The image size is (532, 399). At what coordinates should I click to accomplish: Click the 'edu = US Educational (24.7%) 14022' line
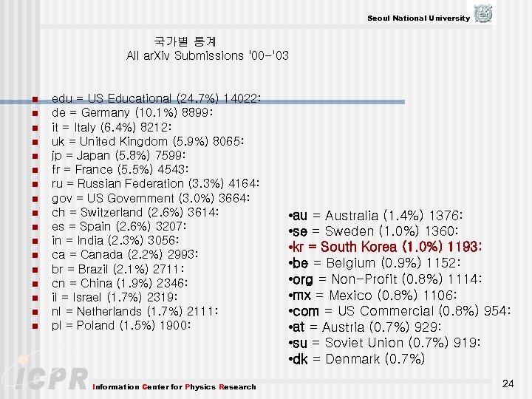[x=156, y=98]
